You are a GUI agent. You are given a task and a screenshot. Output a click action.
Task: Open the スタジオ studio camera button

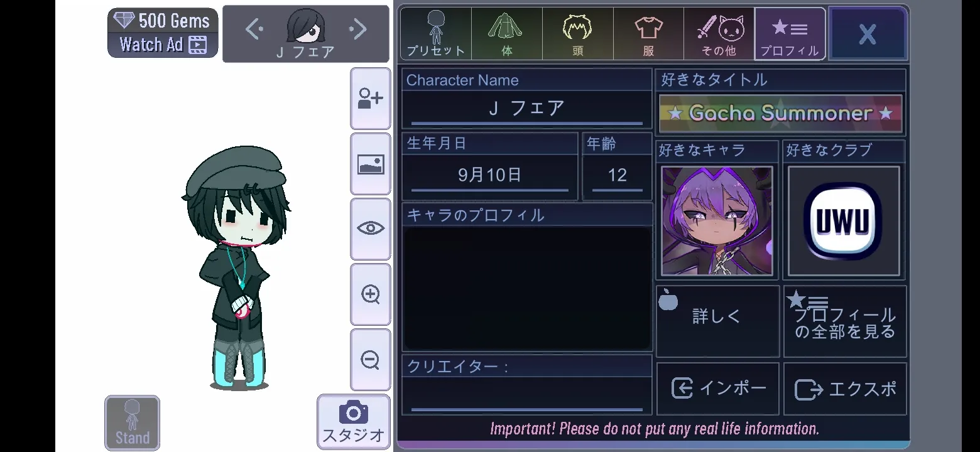pos(353,421)
